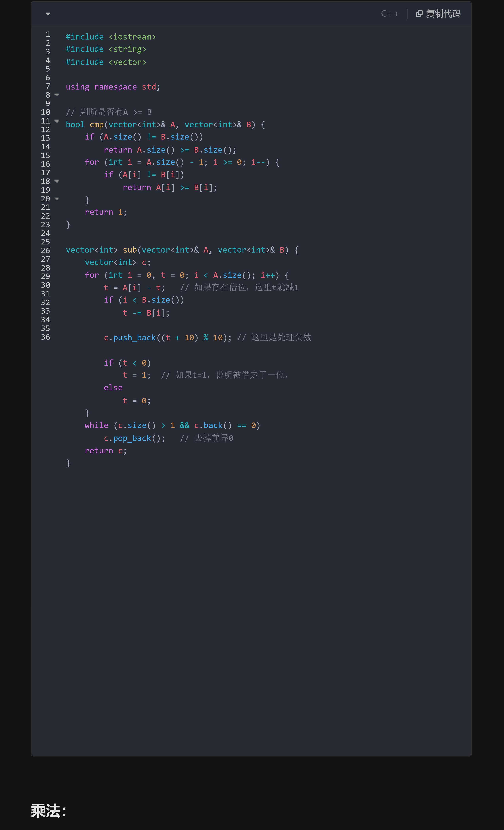
Task: Toggle the fold arrow beside line 20
Action: pos(57,199)
